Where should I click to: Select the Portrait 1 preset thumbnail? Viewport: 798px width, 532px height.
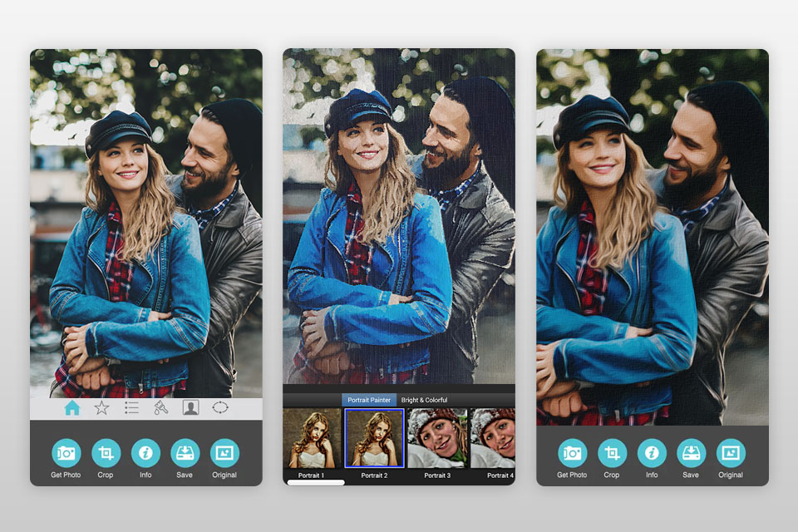312,438
